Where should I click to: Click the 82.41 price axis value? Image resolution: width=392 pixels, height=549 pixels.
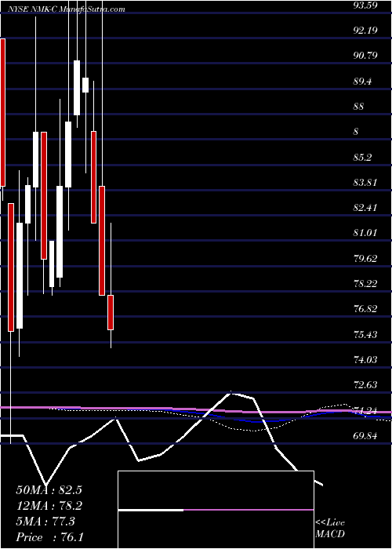[x=365, y=207]
